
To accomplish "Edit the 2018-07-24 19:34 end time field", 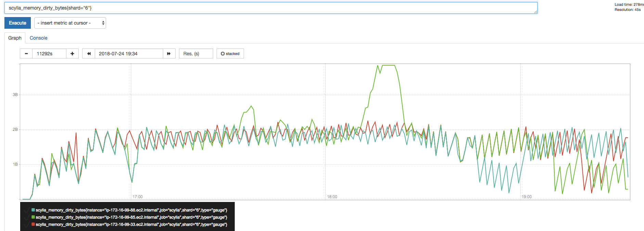I will (129, 54).
